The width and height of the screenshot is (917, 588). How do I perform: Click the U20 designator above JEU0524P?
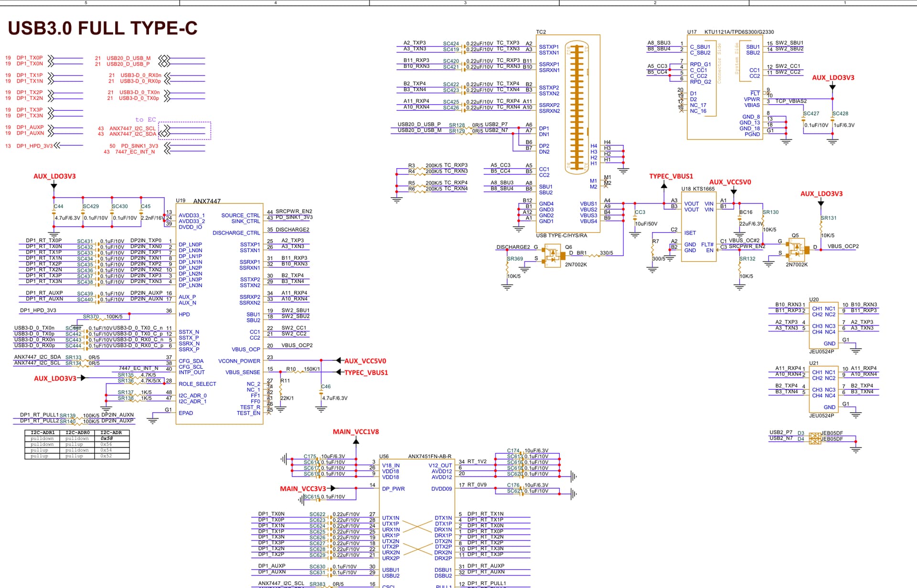pos(814,299)
